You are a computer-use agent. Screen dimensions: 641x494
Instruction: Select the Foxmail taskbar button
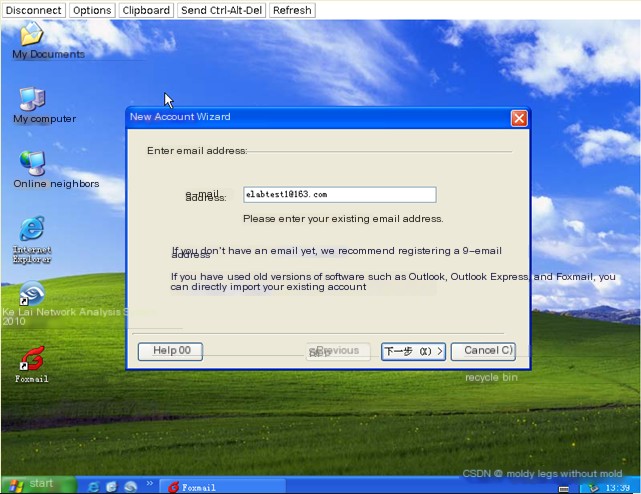click(222, 487)
